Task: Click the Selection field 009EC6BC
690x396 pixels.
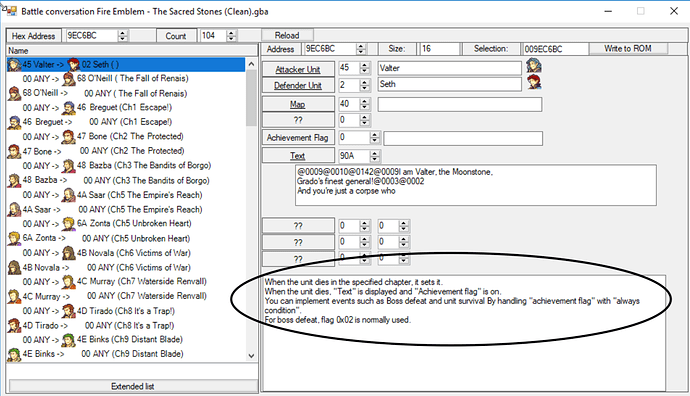Action: (x=555, y=49)
